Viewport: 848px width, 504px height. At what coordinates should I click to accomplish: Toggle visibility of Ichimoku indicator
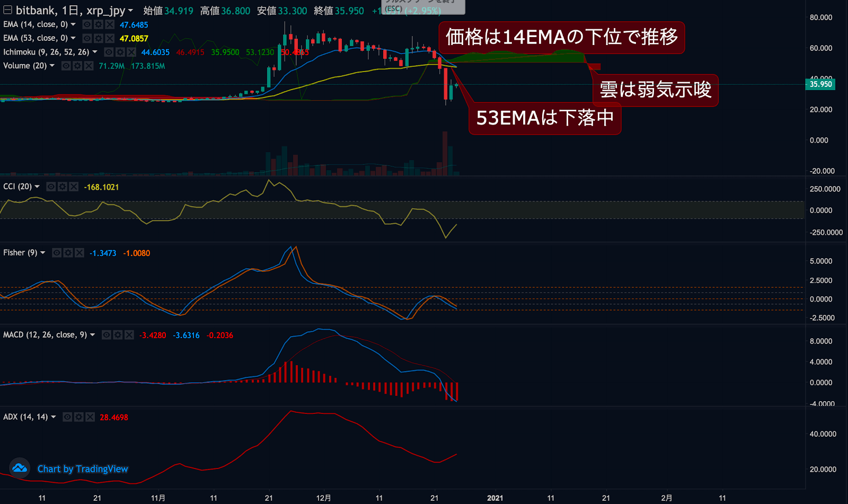pos(109,52)
